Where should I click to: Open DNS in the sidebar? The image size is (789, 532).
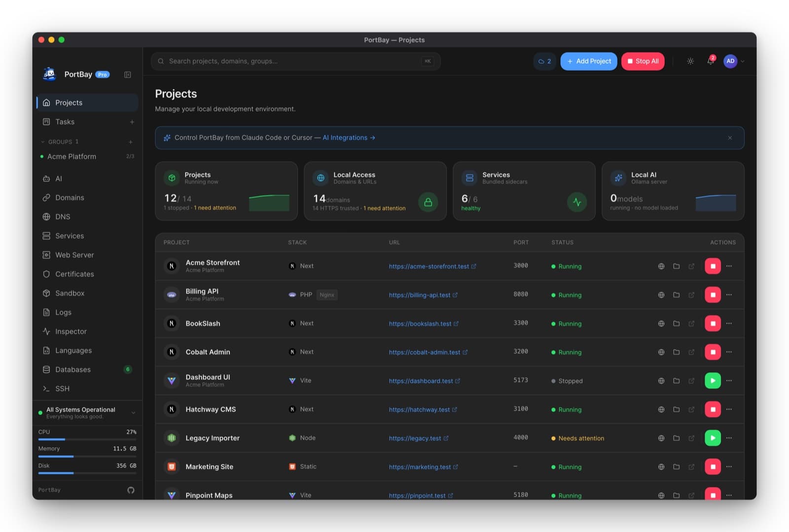click(87, 217)
